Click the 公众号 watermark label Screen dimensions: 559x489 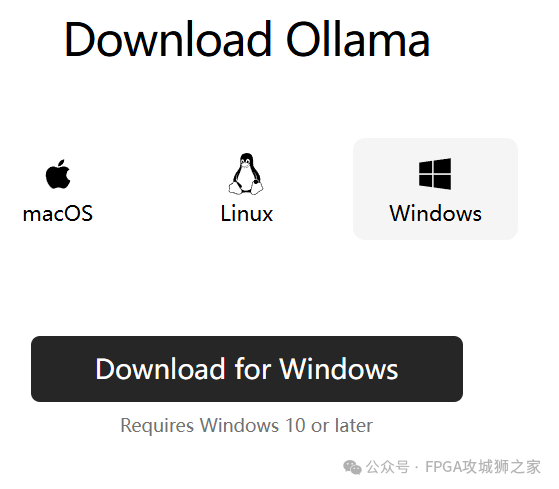tap(388, 467)
